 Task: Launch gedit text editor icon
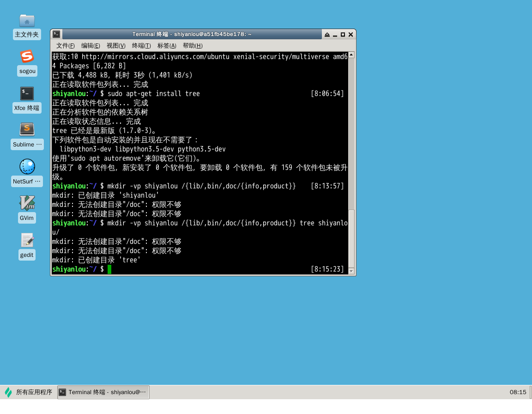(27, 240)
